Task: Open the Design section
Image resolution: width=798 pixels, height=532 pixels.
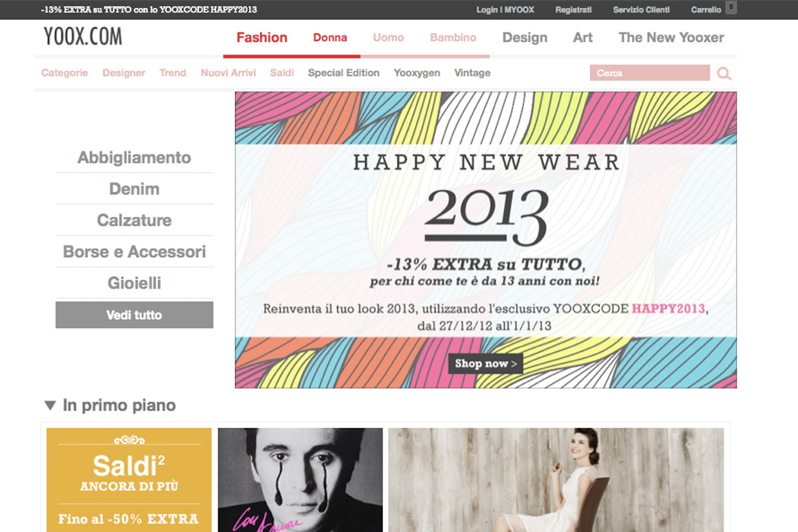Action: coord(524,37)
